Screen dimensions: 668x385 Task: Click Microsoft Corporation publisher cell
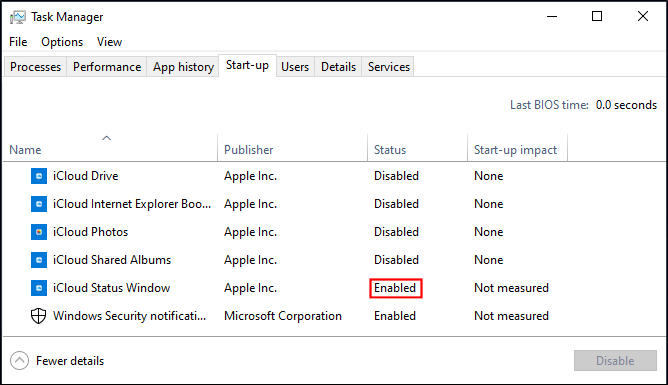point(283,316)
